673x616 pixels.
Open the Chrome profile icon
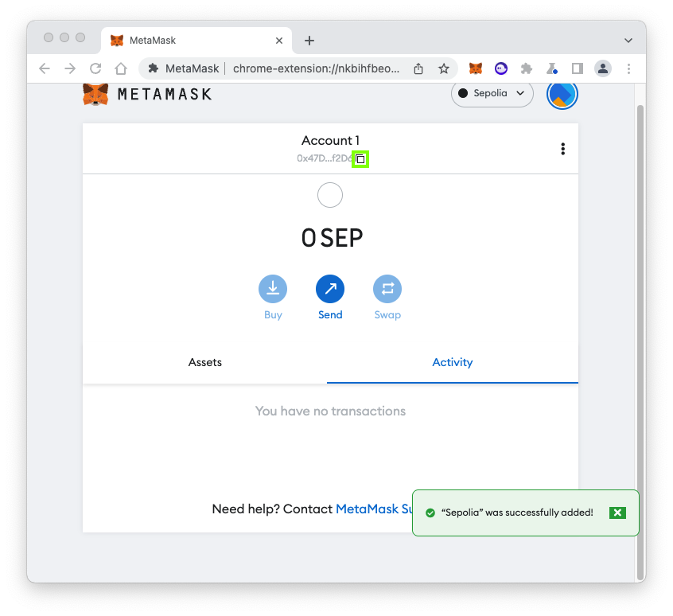pos(603,68)
